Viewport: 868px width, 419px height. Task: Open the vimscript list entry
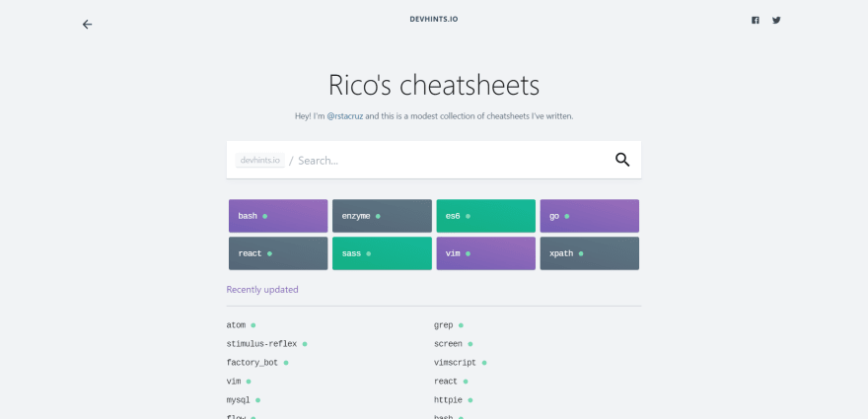(x=460, y=363)
